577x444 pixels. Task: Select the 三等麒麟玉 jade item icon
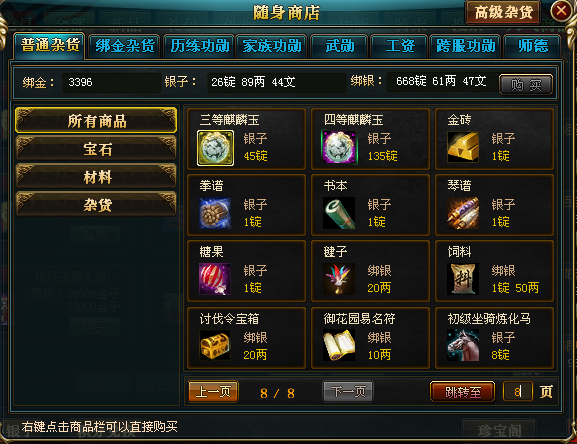[x=215, y=148]
